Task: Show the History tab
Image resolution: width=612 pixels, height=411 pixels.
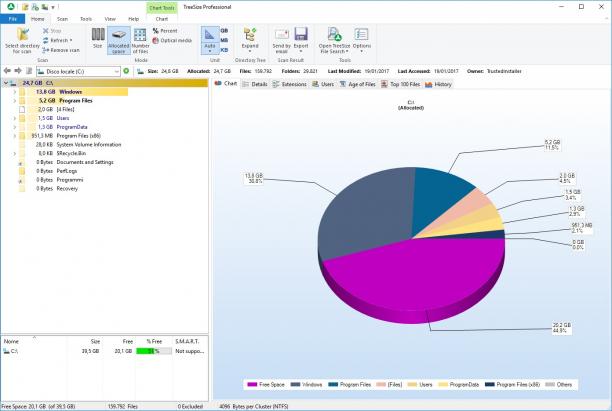Action: click(x=438, y=84)
